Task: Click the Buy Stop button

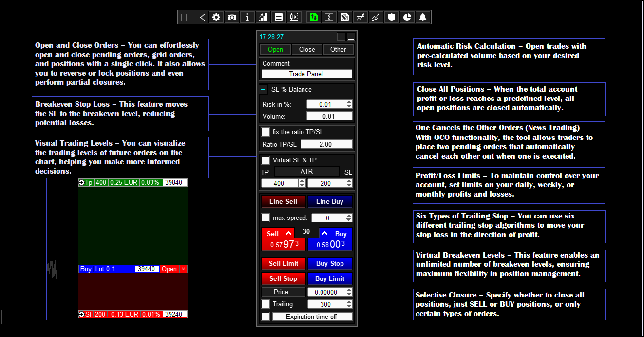Action: tap(330, 263)
